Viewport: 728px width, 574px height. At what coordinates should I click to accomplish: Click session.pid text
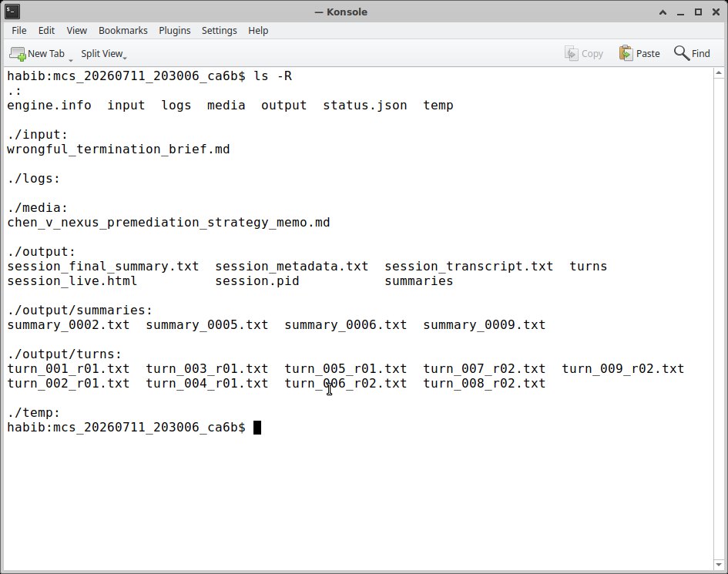click(x=257, y=281)
